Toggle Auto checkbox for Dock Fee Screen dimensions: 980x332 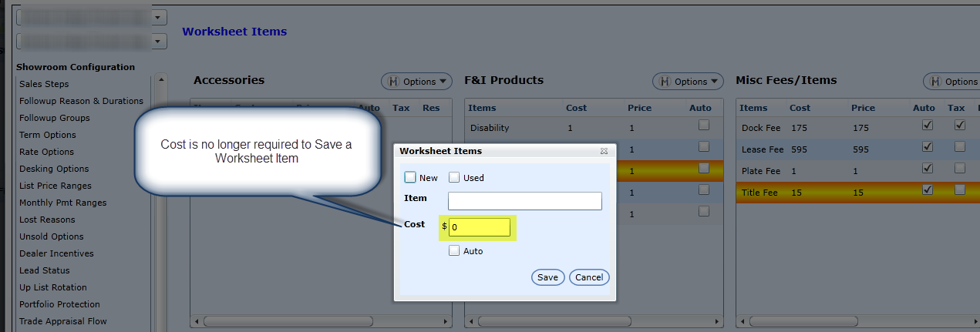pyautogui.click(x=928, y=126)
